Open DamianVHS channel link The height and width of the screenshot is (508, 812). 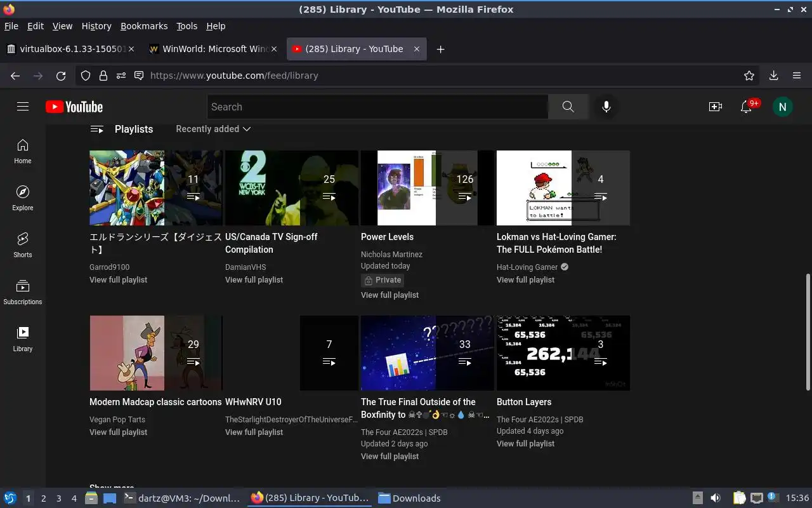tap(246, 267)
